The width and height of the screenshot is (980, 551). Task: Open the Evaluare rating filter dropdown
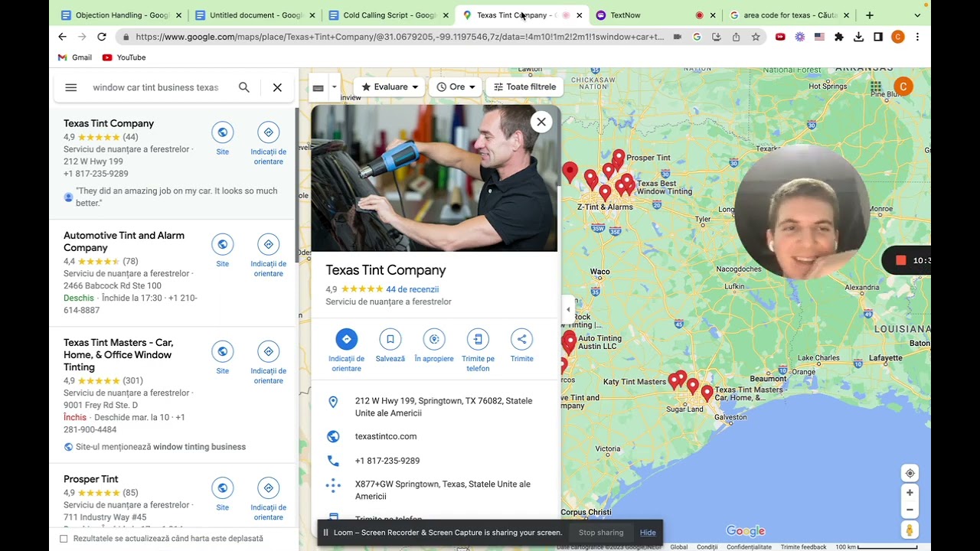point(389,87)
